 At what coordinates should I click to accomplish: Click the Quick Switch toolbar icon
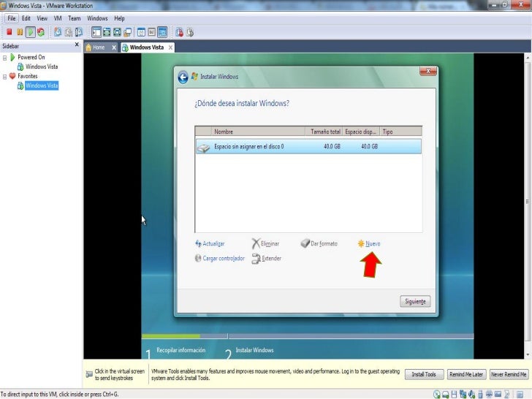pyautogui.click(x=107, y=32)
